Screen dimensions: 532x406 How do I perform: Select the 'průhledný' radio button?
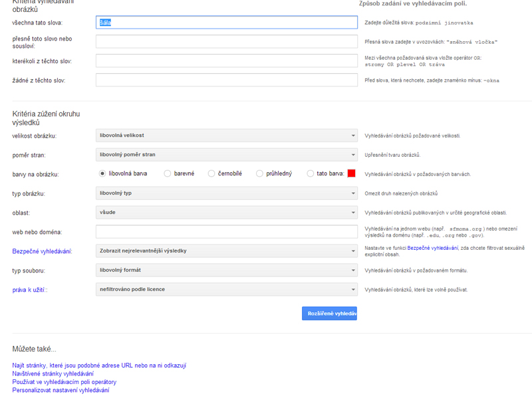[x=259, y=173]
